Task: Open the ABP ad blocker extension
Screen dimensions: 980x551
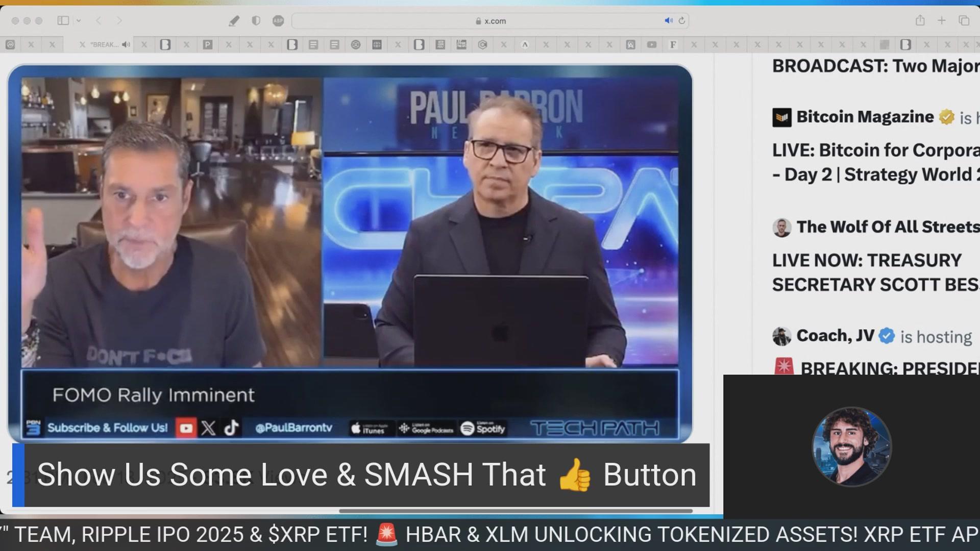Action: click(x=278, y=20)
